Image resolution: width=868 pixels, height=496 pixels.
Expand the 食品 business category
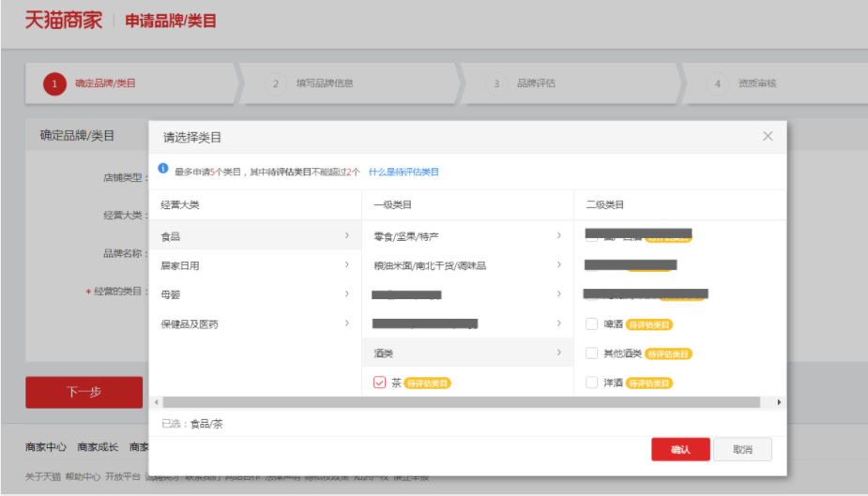point(254,236)
